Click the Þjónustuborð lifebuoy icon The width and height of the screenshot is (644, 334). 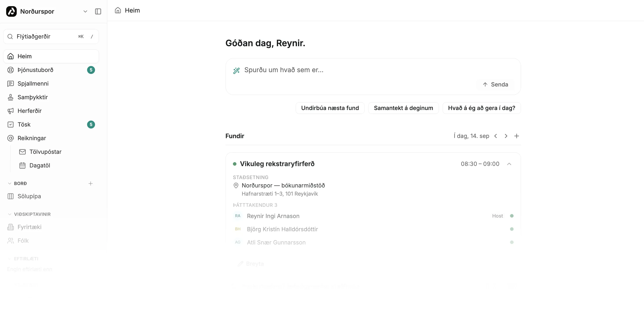click(11, 70)
